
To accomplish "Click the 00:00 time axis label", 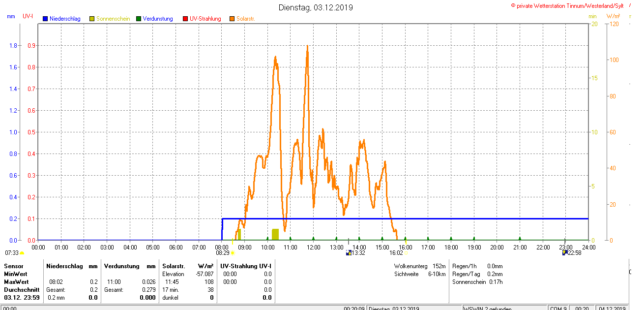I will pyautogui.click(x=38, y=247).
